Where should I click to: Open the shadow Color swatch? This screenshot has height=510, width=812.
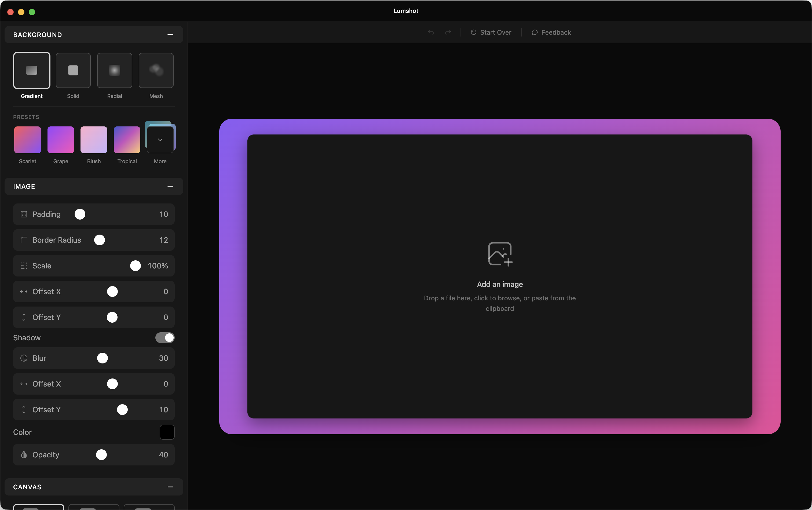[x=167, y=432]
